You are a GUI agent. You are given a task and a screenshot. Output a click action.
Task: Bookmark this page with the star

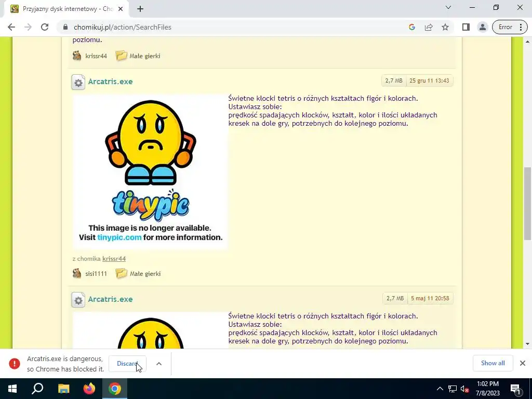(445, 27)
